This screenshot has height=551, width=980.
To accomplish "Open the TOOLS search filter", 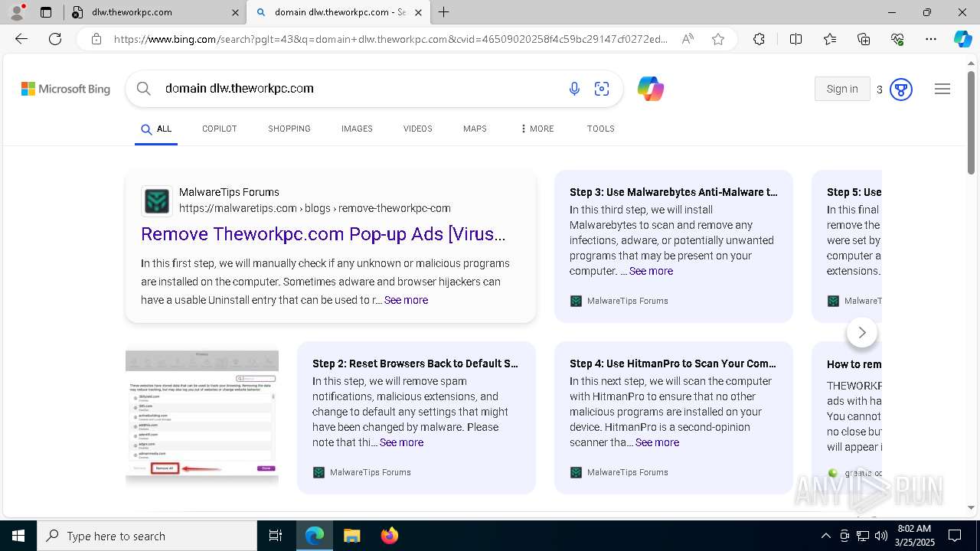I will point(601,129).
